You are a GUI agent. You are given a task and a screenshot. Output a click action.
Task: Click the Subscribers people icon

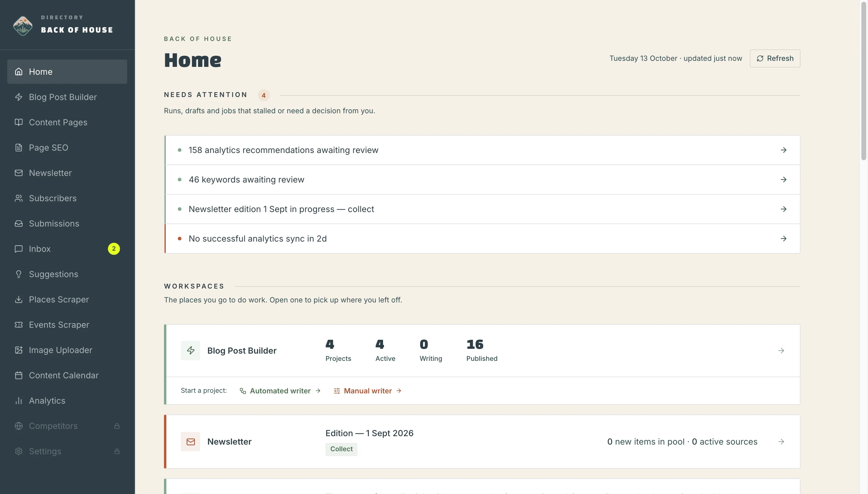click(x=19, y=198)
